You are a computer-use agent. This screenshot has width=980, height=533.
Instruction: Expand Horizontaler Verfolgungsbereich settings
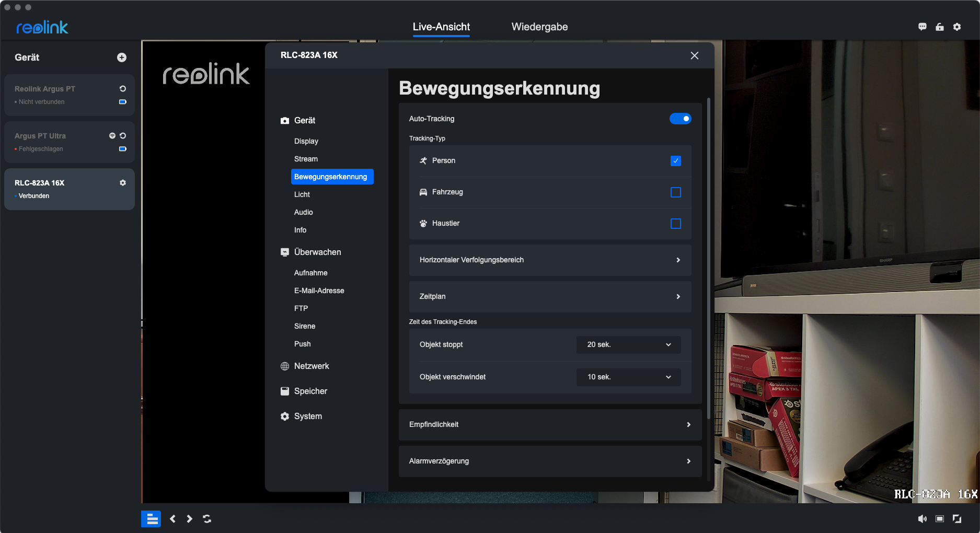pos(550,260)
